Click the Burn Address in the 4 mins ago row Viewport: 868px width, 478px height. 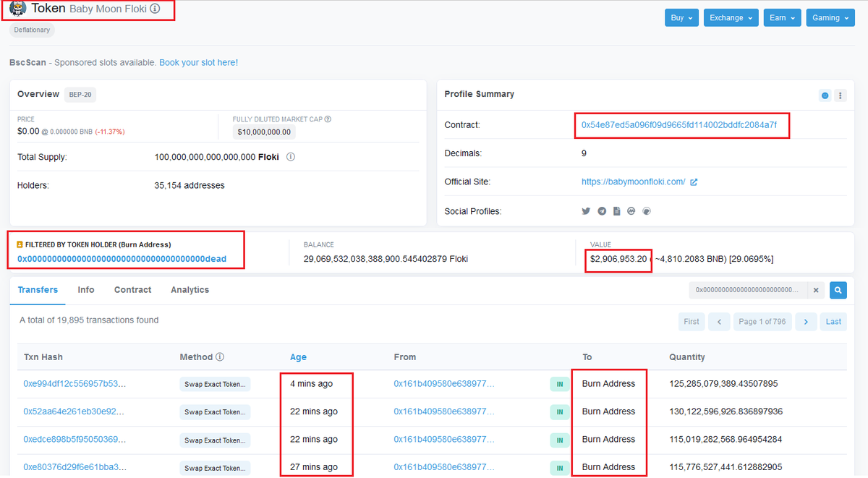(608, 384)
